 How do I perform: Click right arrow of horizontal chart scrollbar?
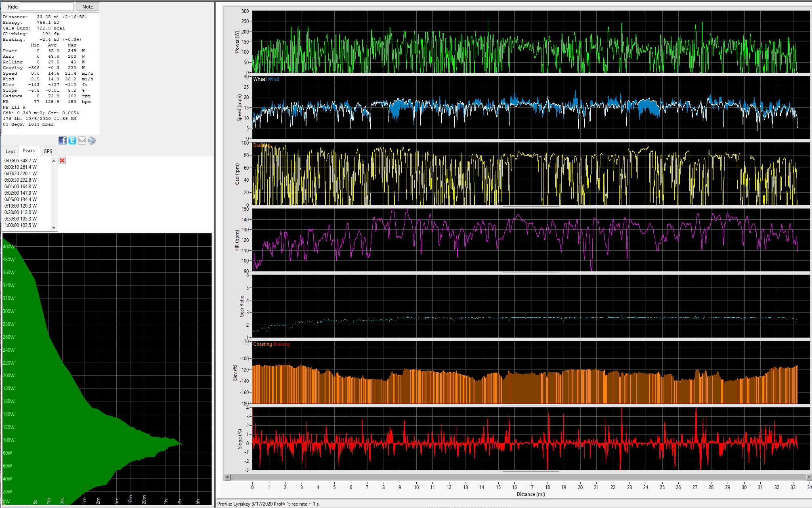(x=809, y=477)
